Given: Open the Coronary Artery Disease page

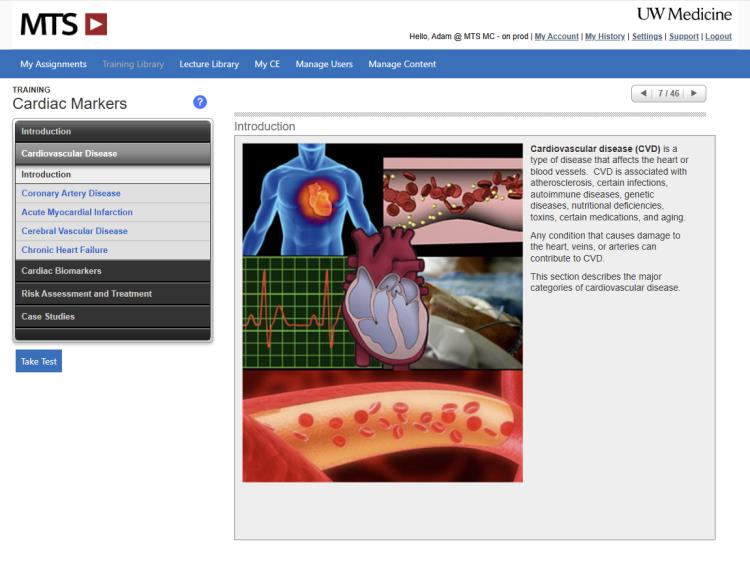Looking at the screenshot, I should (x=71, y=193).
